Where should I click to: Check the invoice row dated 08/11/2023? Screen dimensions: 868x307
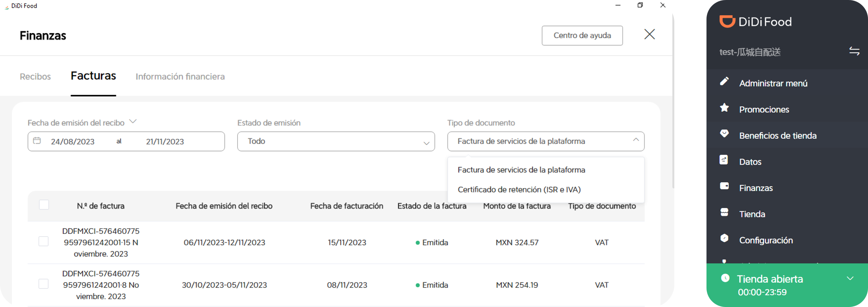[x=43, y=284]
